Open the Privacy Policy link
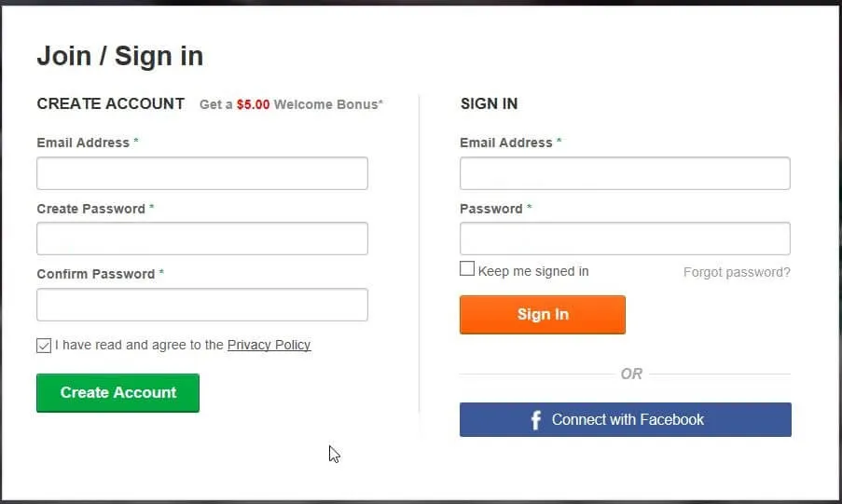Screen dimensions: 842x504 pyautogui.click(x=269, y=345)
